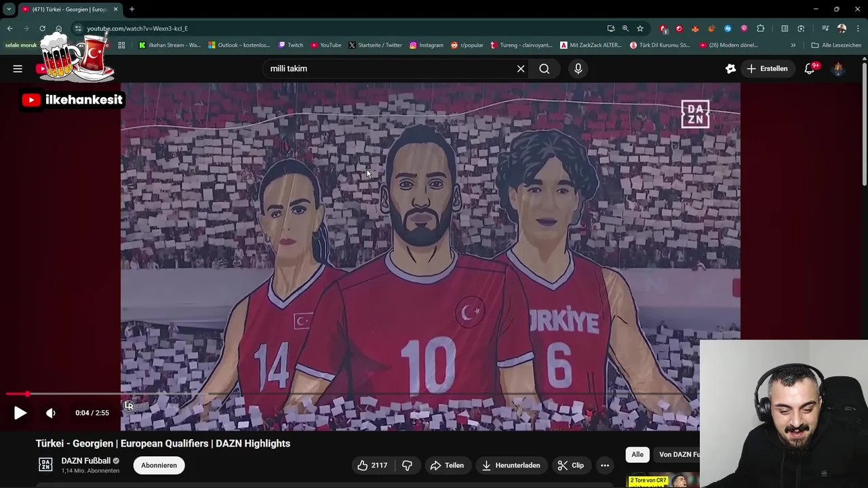Open the r/popular Reddit bookmark
The width and height of the screenshot is (868, 488).
click(467, 45)
